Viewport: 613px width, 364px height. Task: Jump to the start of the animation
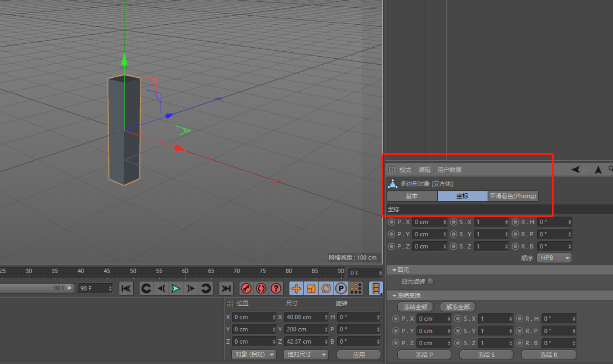[126, 288]
